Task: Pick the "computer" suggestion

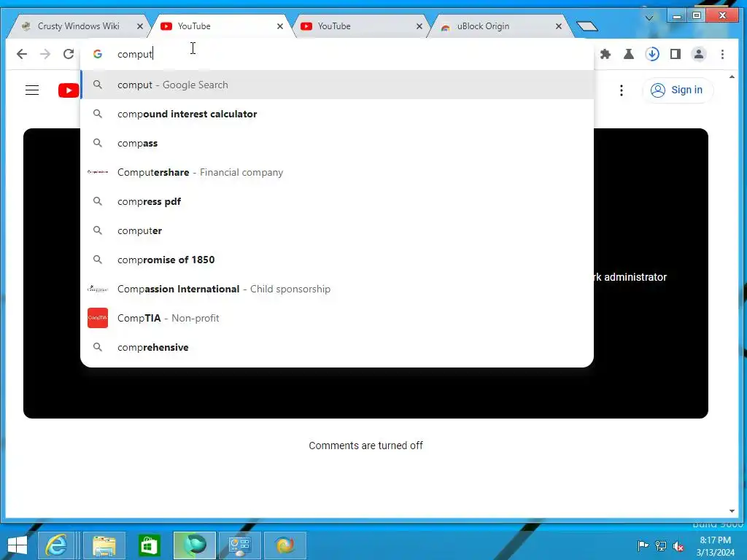Action: (x=337, y=230)
